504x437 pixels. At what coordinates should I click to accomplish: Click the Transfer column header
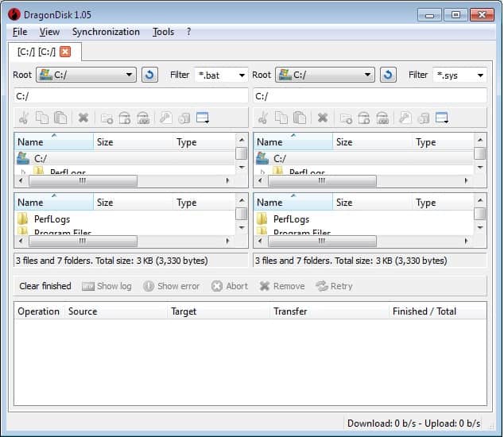[329, 311]
